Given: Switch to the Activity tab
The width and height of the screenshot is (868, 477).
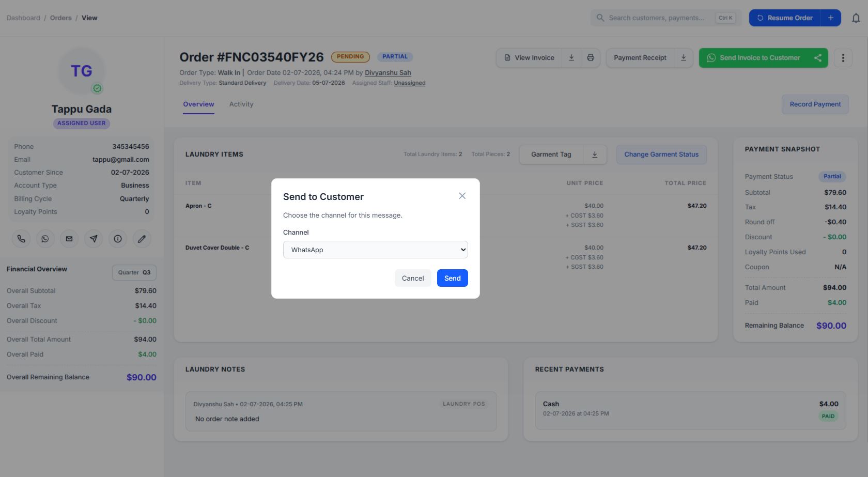Looking at the screenshot, I should pos(241,104).
